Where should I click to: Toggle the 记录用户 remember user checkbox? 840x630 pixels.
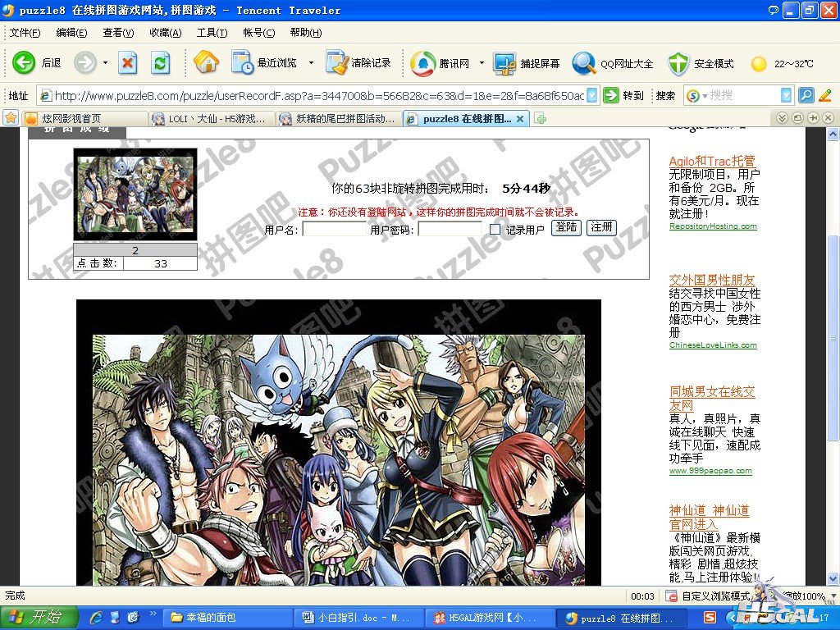495,230
